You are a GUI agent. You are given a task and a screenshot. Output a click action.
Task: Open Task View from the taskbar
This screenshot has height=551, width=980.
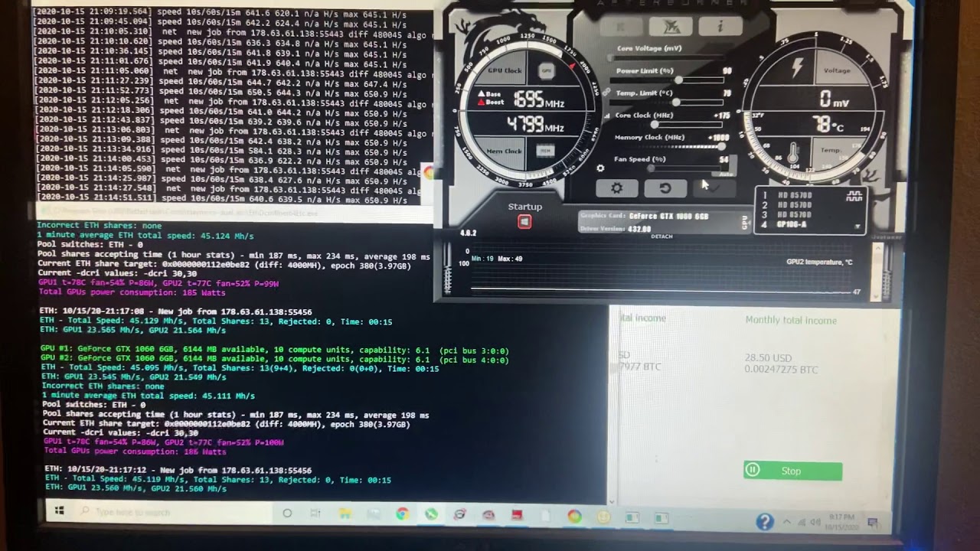pos(315,514)
